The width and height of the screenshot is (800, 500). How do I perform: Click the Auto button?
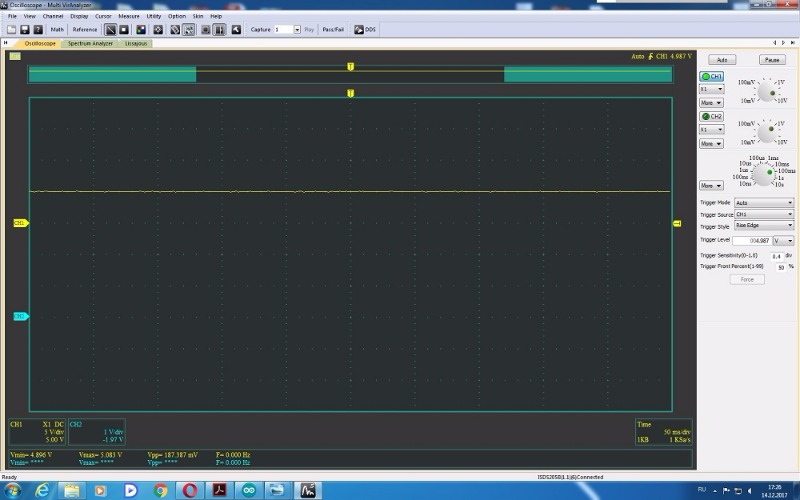722,60
